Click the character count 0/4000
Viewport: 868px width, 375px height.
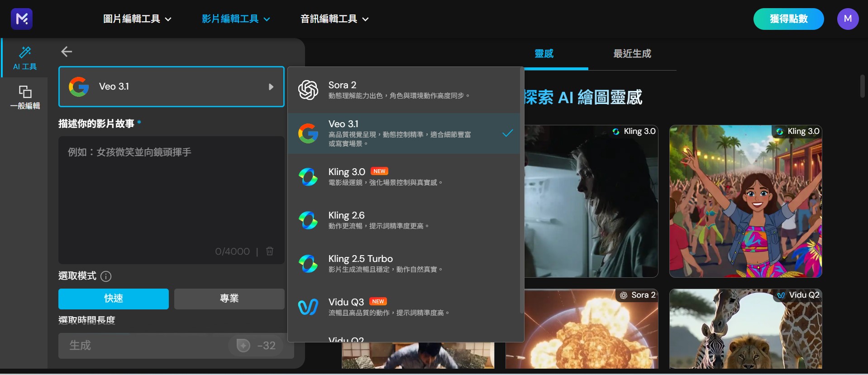232,252
